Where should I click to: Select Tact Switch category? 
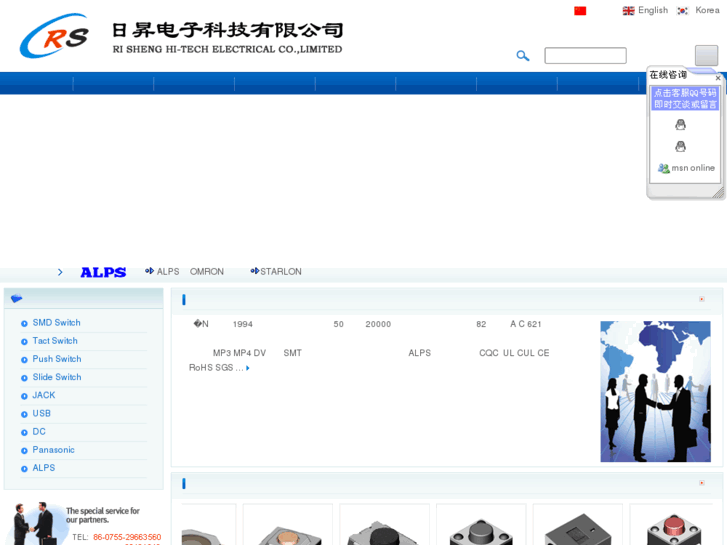click(55, 341)
